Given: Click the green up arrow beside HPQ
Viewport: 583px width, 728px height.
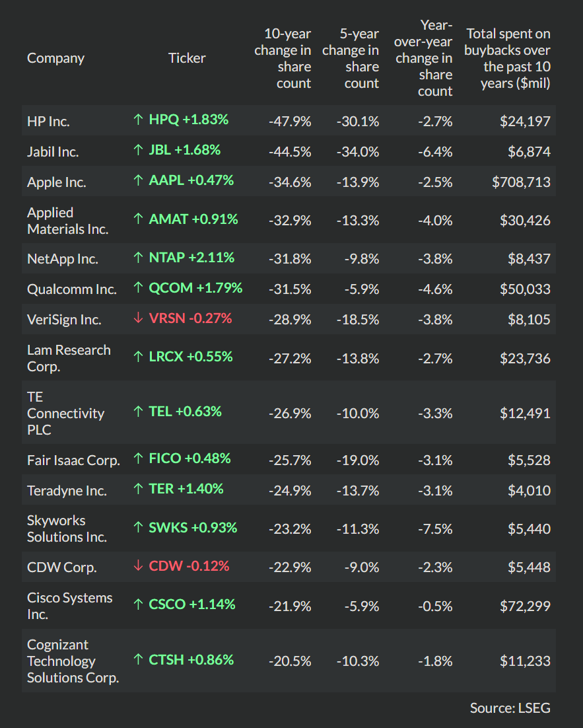Looking at the screenshot, I should click(x=138, y=120).
